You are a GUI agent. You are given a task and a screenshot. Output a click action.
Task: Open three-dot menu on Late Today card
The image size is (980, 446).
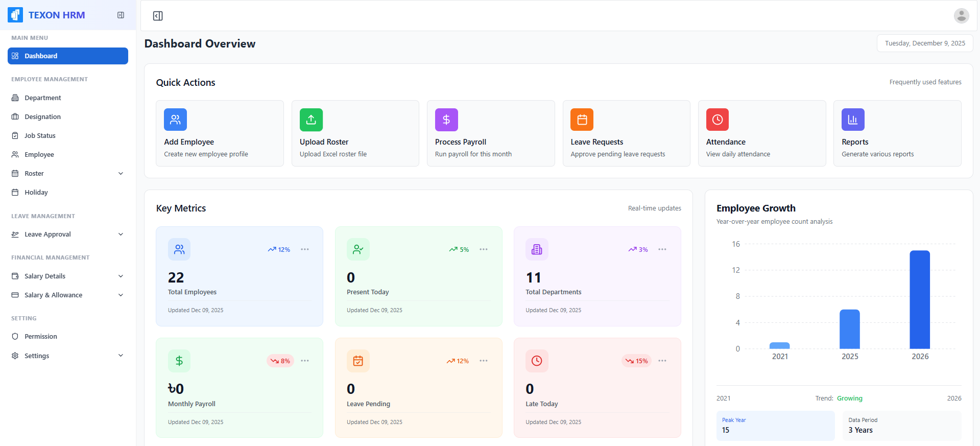(662, 361)
